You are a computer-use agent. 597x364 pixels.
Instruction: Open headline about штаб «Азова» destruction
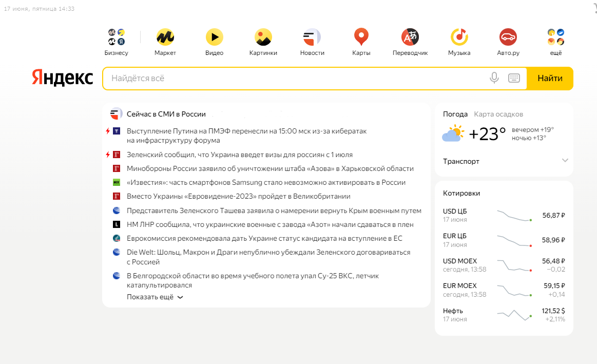[270, 168]
